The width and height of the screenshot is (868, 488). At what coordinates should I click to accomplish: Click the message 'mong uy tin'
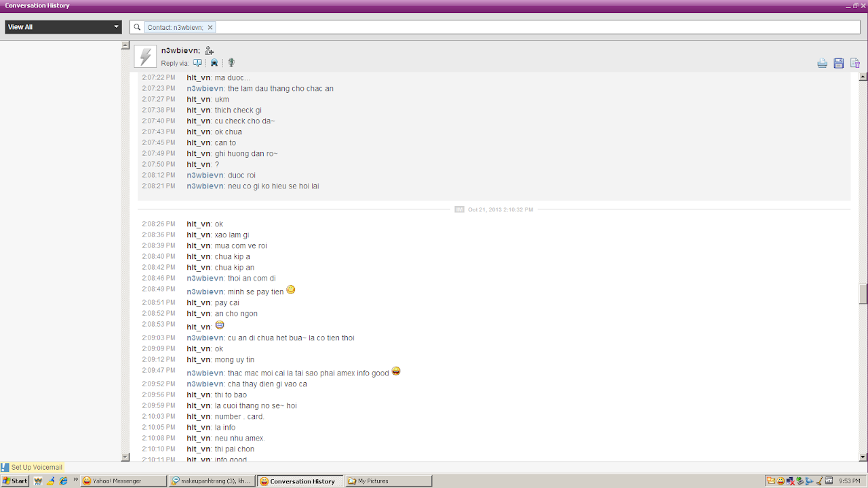tap(235, 359)
